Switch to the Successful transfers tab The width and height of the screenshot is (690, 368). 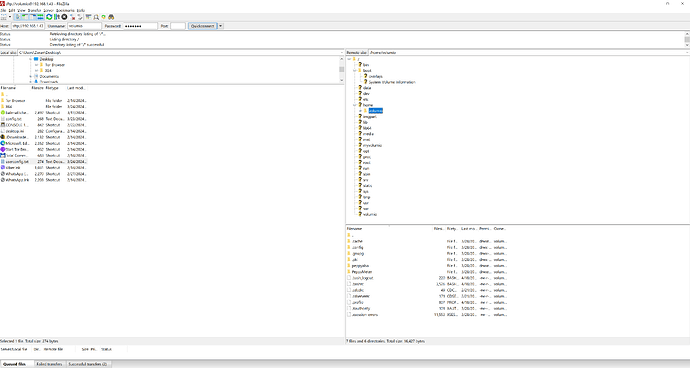(88, 364)
